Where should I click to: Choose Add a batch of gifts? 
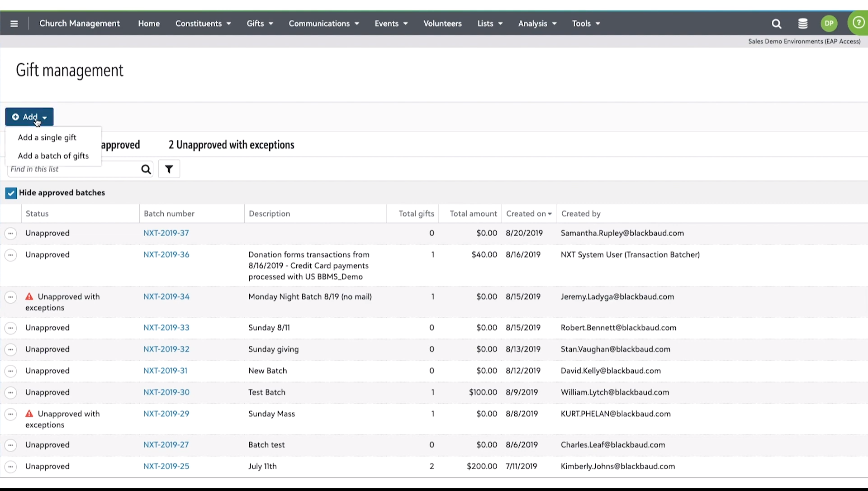click(53, 156)
